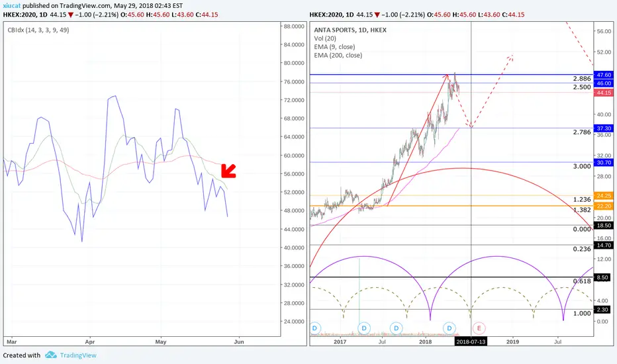Click the black 18.50 price label

tap(604, 226)
